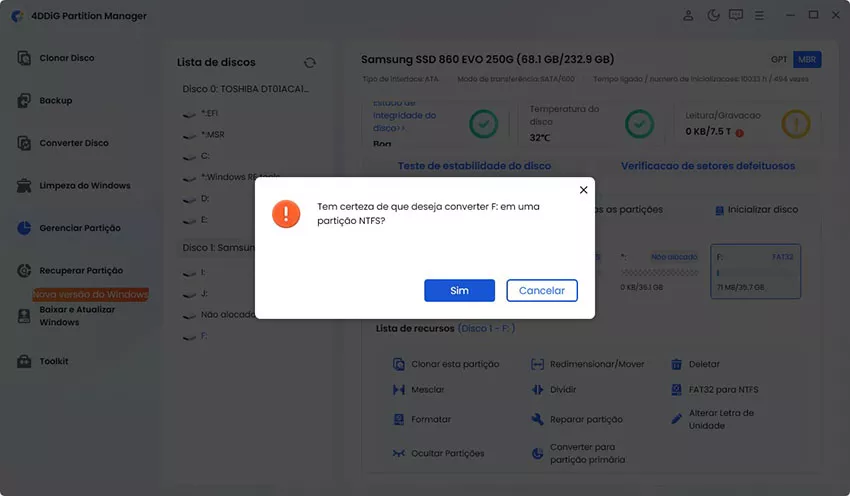
Task: Open the feedback chat icon
Action: (736, 15)
